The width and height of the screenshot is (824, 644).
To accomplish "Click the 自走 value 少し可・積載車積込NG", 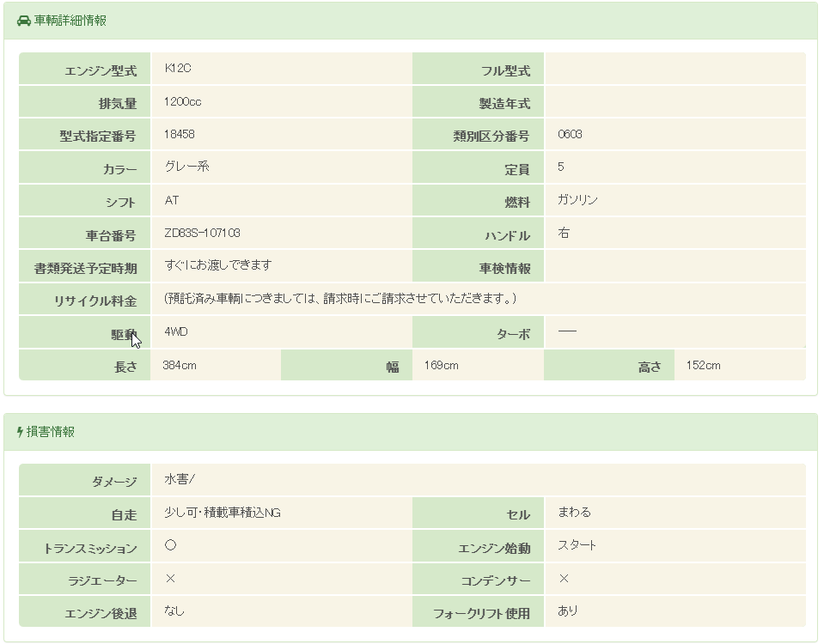I will click(223, 513).
